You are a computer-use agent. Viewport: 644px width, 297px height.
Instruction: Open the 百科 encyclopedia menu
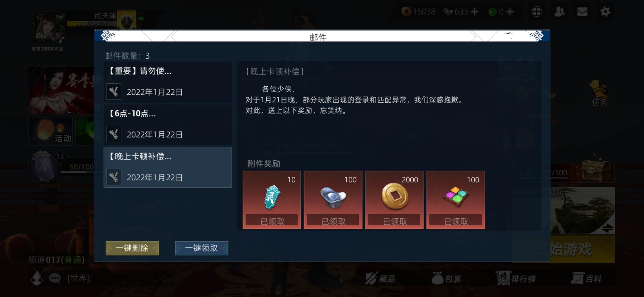586,278
